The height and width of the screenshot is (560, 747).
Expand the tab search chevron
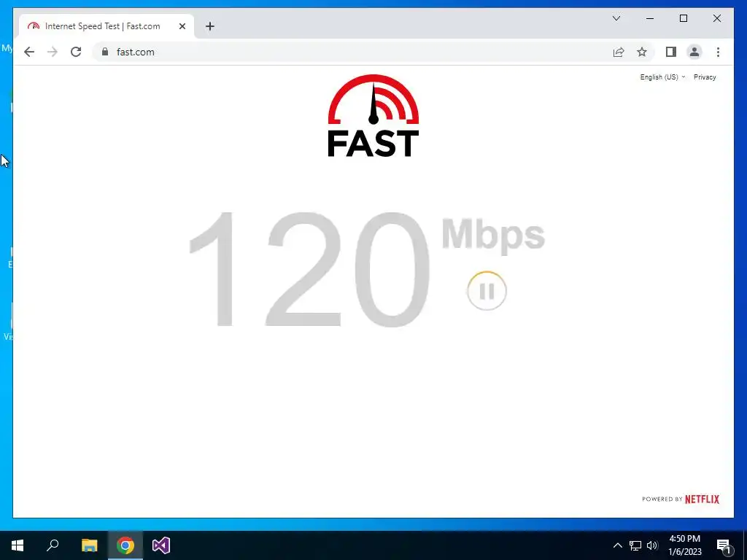(616, 18)
